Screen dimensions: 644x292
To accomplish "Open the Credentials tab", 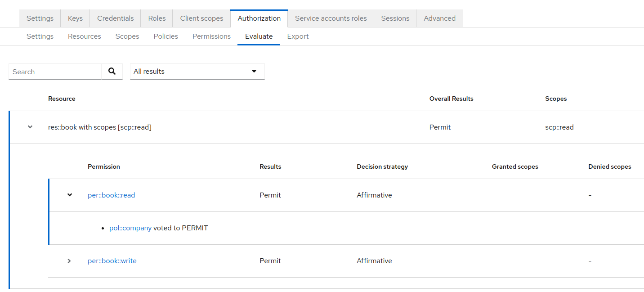I will click(116, 18).
